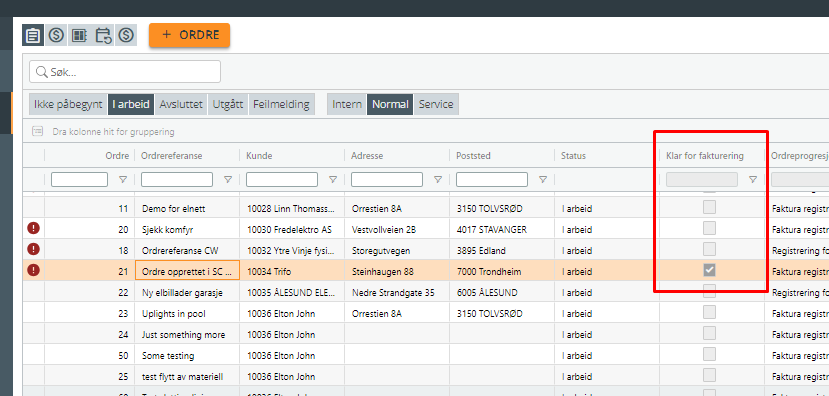829x396 pixels.
Task: Tick Klar for fakturering on order 18
Action: click(710, 249)
